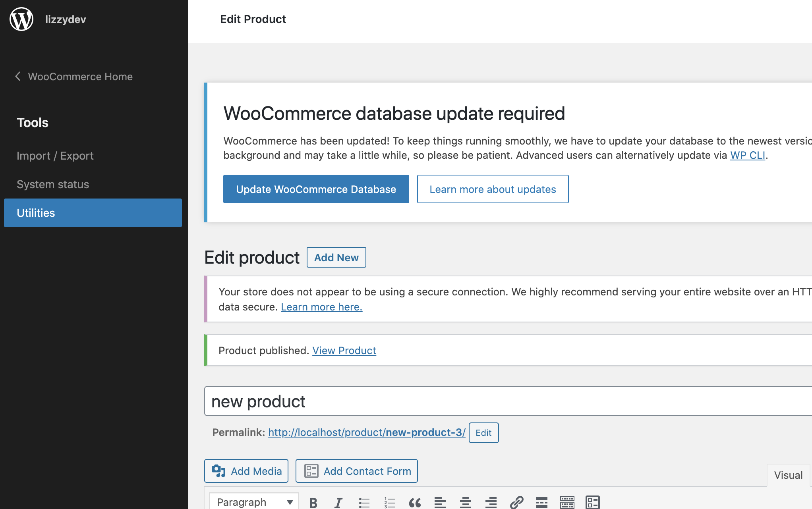Insert Read More tag
The width and height of the screenshot is (812, 509).
click(x=542, y=503)
